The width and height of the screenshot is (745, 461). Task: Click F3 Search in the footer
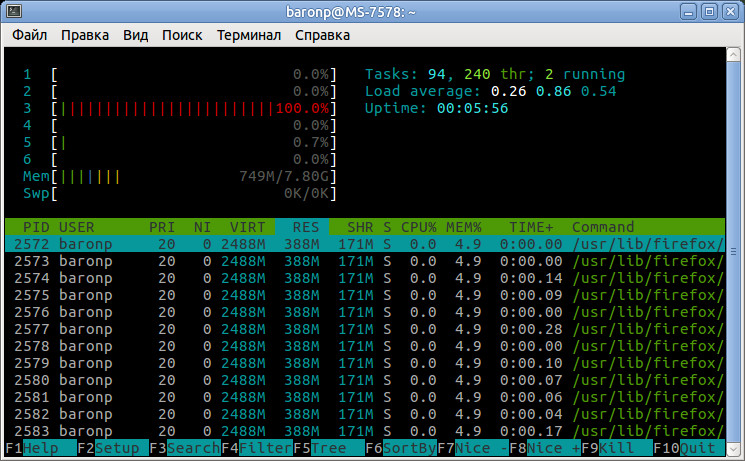click(185, 449)
